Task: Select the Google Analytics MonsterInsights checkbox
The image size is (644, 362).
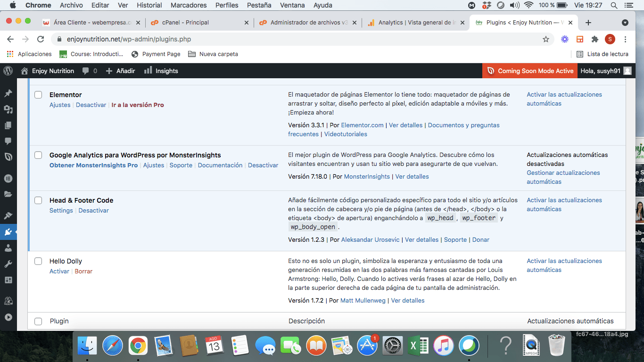Action: point(38,155)
